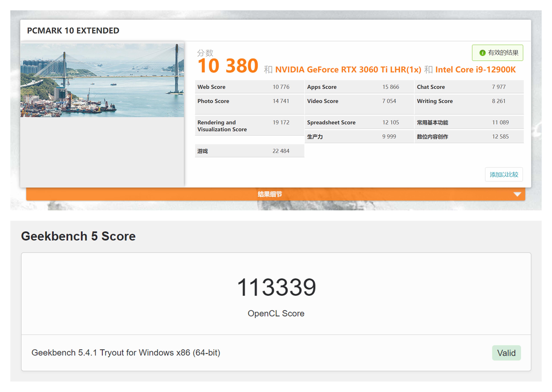
Task: Click the Valid badge in Geekbench section
Action: [506, 353]
